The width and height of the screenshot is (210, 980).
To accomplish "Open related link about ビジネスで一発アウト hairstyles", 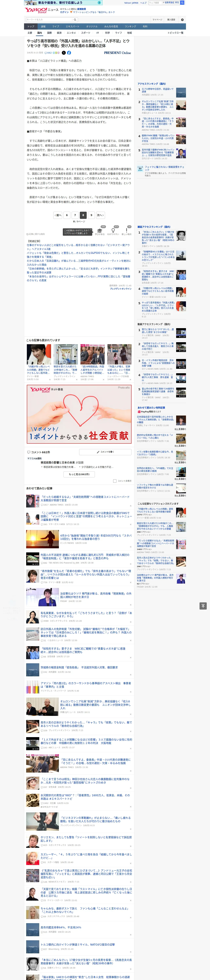I will [x=78, y=247].
